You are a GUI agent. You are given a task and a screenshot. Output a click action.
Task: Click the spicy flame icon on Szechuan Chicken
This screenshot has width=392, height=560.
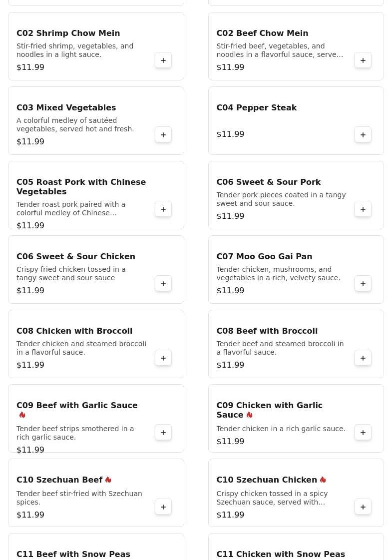click(x=323, y=480)
